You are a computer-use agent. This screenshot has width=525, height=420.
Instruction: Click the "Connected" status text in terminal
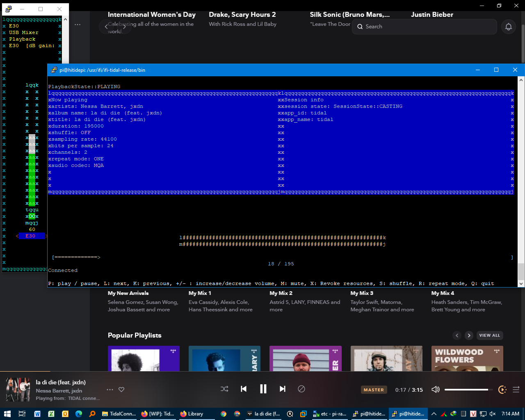point(63,270)
